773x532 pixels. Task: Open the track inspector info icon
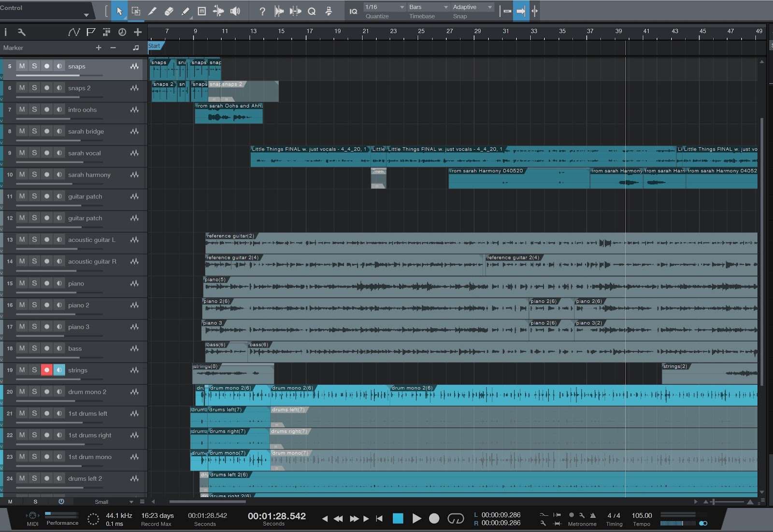pos(5,32)
